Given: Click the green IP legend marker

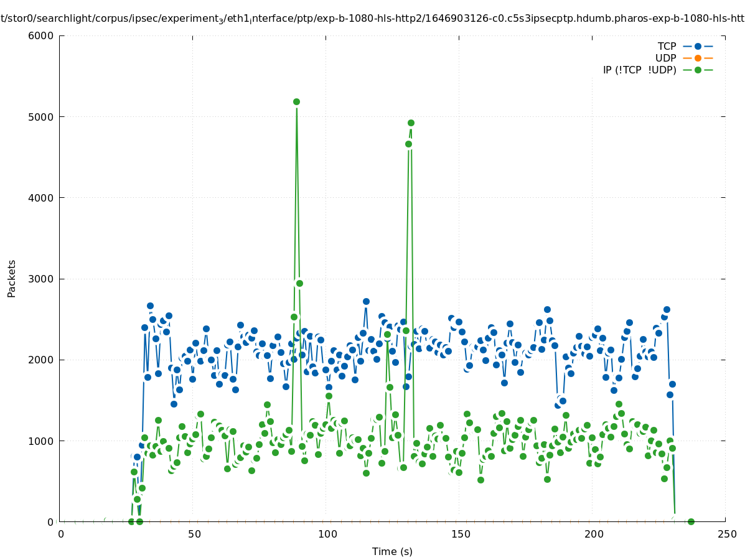Looking at the screenshot, I should [x=698, y=70].
